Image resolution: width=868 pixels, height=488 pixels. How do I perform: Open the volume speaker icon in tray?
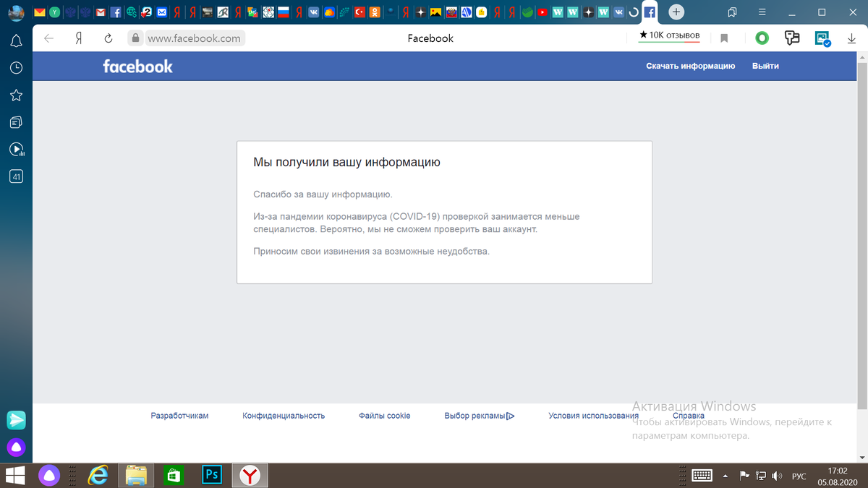[x=777, y=476]
